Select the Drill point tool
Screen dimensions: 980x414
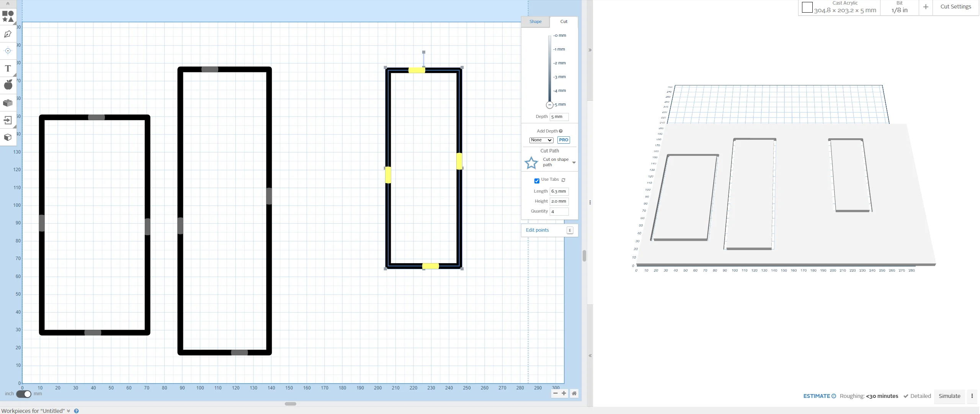[8, 51]
